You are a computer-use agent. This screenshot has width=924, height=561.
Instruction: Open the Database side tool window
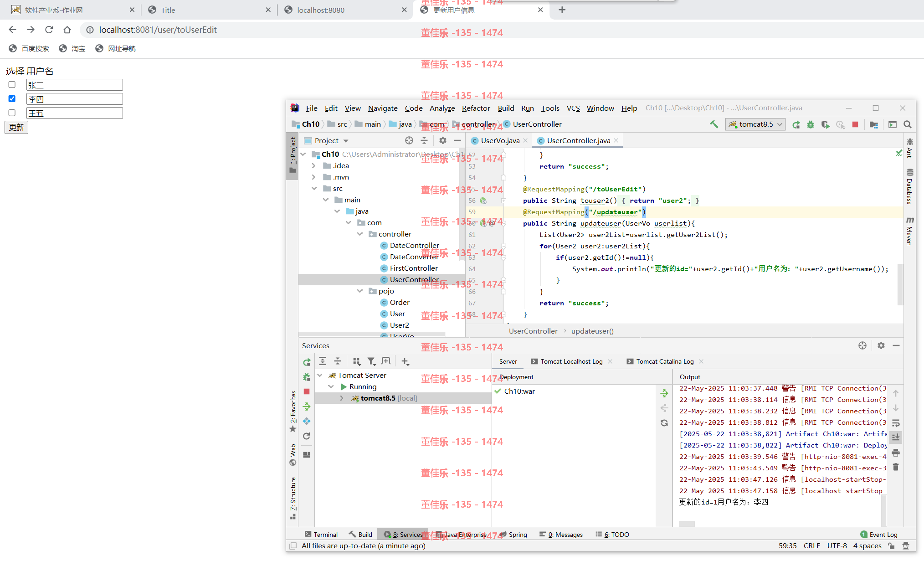(909, 187)
